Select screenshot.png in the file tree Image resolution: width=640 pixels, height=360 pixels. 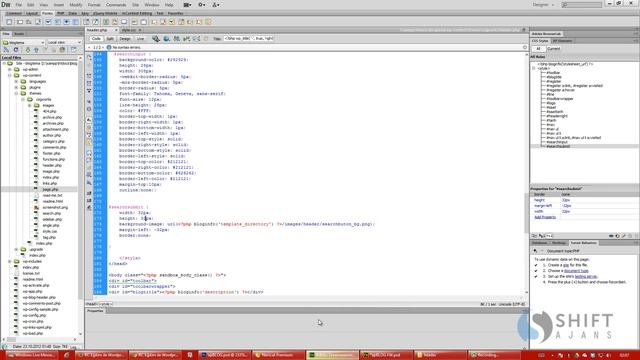pos(55,207)
